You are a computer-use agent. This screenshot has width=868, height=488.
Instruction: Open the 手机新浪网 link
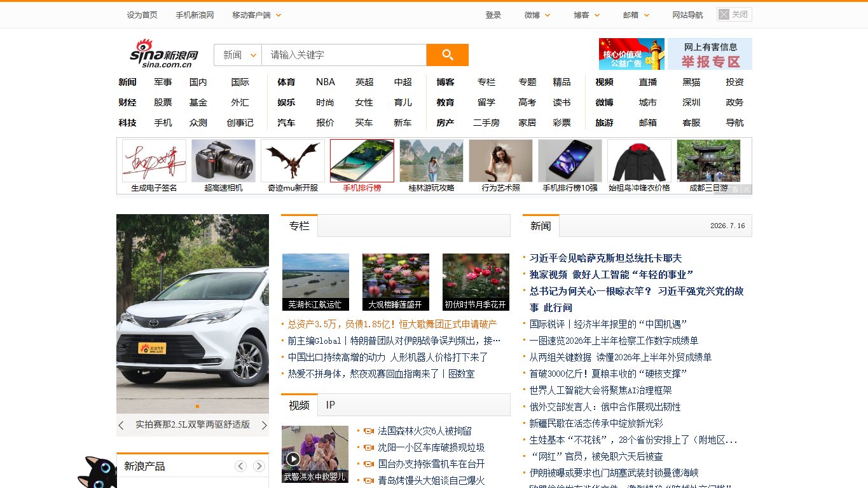(x=195, y=15)
